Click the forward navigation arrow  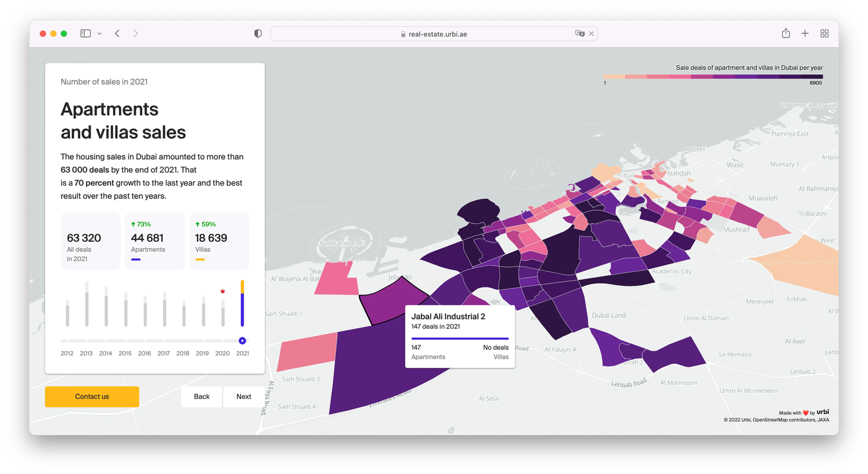coord(136,33)
